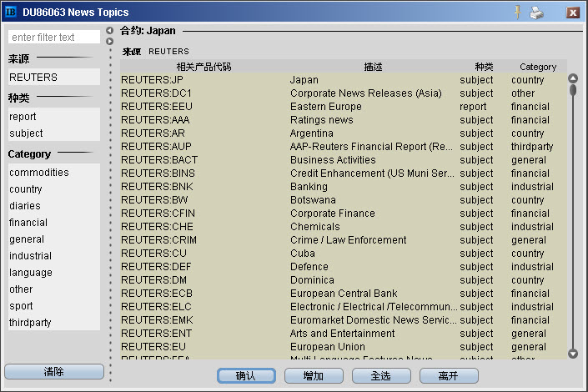This screenshot has width=588, height=392.
Task: Click the scrollbar down arrow button
Action: click(x=572, y=354)
